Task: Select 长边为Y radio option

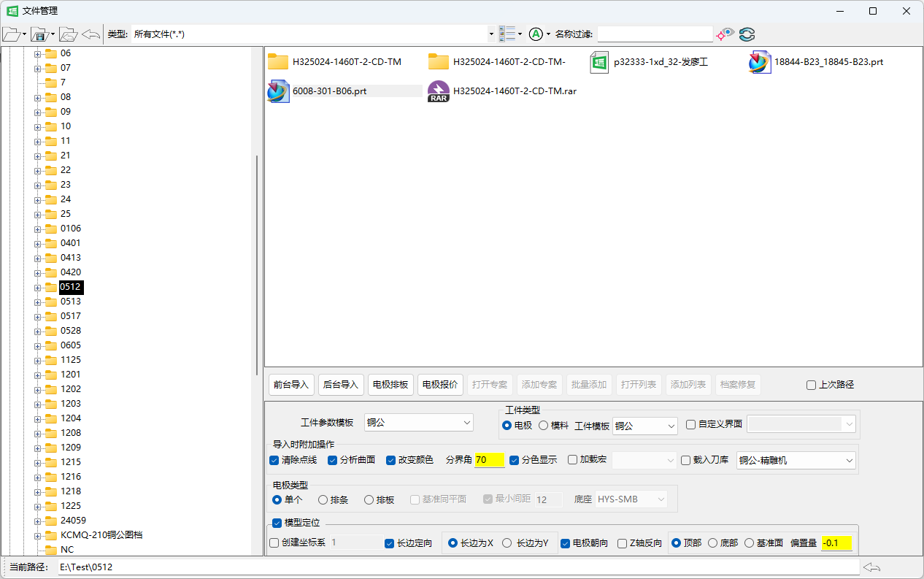Action: pos(507,543)
